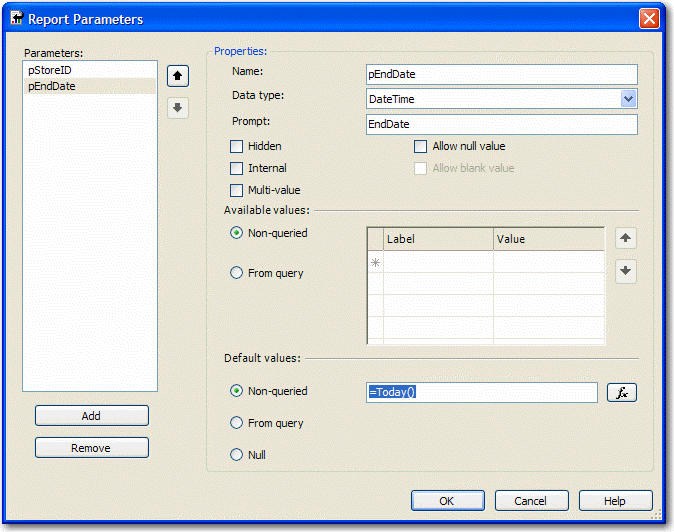Select pStoreID in the parameters list
Image resolution: width=674 pixels, height=532 pixels.
tap(50, 70)
